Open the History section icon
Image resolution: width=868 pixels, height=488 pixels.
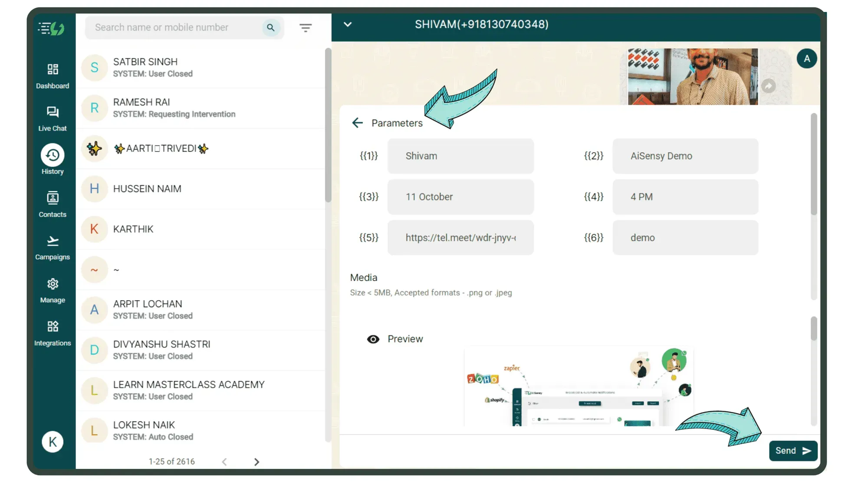point(53,155)
